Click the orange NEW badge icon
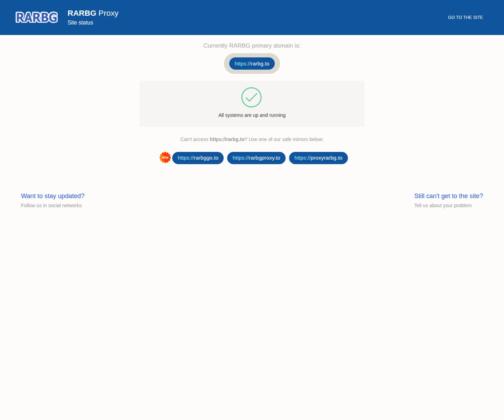This screenshot has height=420, width=504. (165, 157)
